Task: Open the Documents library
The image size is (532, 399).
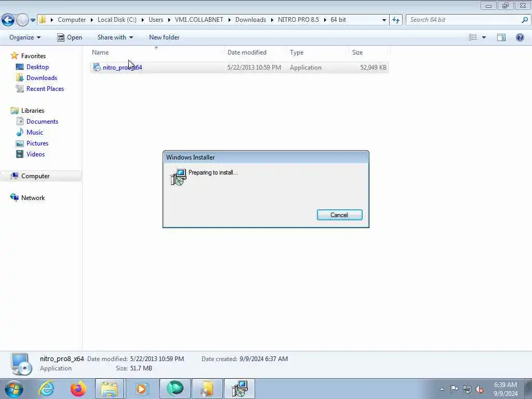Action: 42,122
